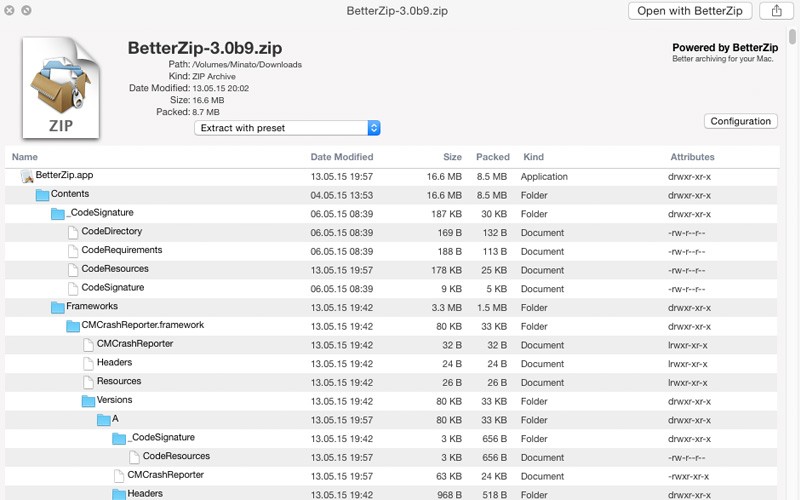Click the 04.05.15 13:53 date cell
This screenshot has width=800, height=500.
point(342,195)
